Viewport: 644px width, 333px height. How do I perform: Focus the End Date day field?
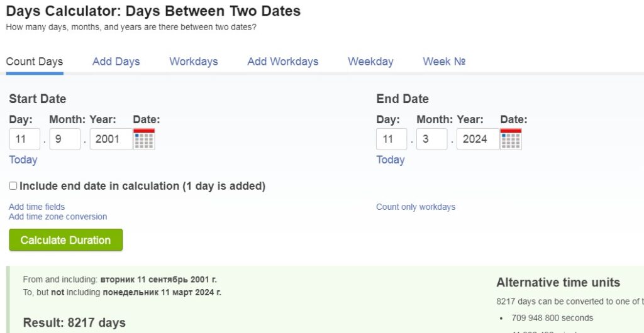391,139
